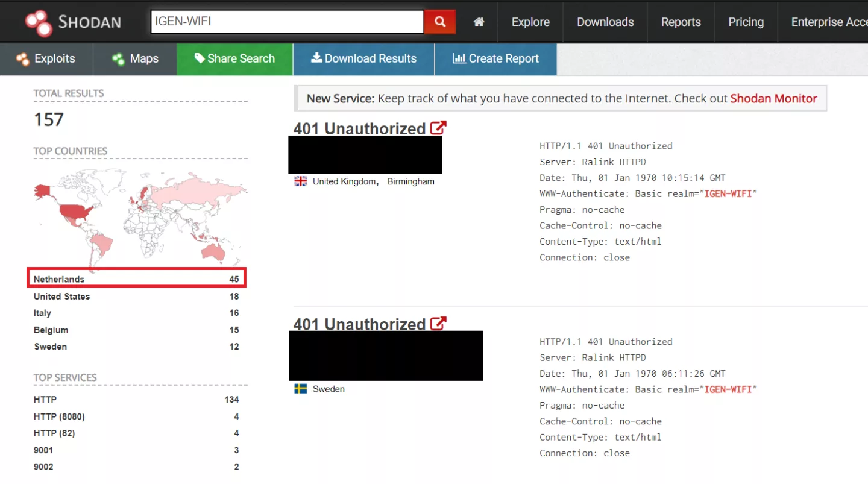This screenshot has width=868, height=484.
Task: Click the red search magnifier button
Action: pyautogui.click(x=440, y=22)
